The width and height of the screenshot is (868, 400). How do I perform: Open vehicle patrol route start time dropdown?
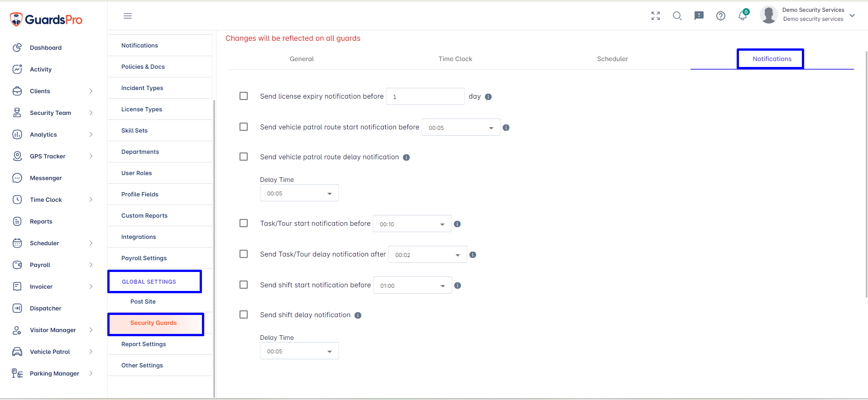(461, 128)
